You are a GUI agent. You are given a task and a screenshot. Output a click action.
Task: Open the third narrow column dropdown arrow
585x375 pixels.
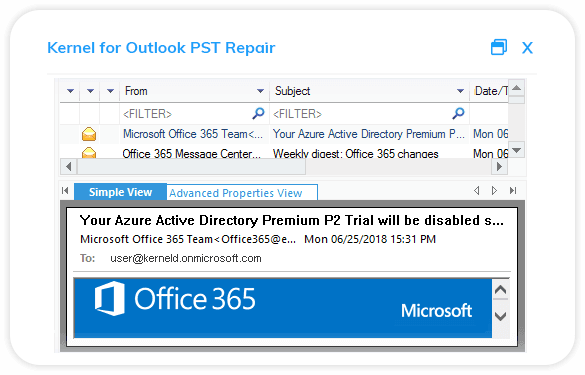[x=110, y=91]
